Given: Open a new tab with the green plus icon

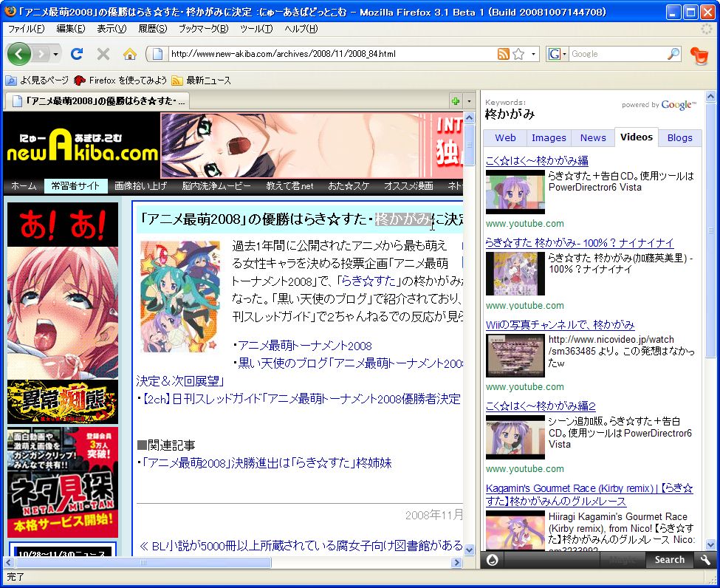Looking at the screenshot, I should coord(456,101).
